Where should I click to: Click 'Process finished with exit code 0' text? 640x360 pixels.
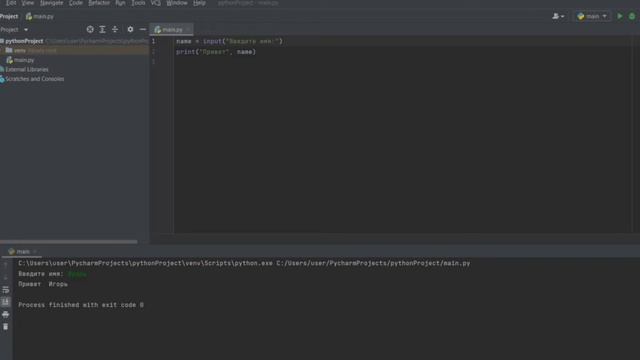pos(81,305)
